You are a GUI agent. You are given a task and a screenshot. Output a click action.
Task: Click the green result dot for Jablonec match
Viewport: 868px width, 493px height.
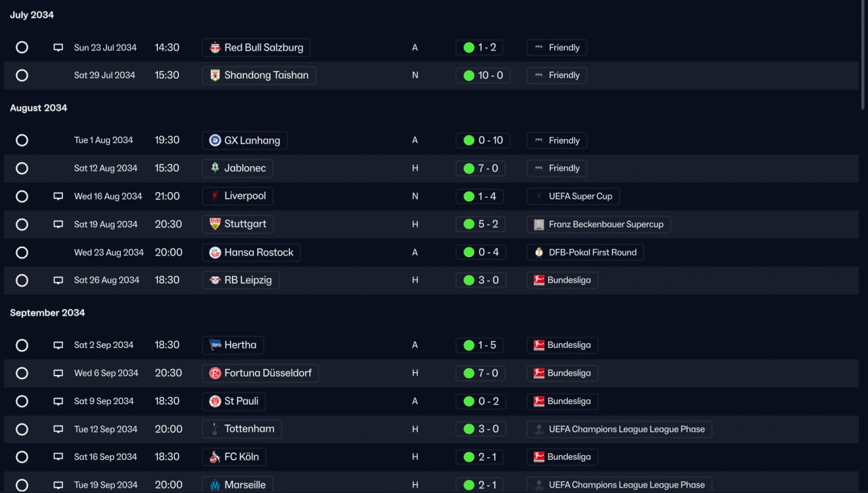point(469,168)
